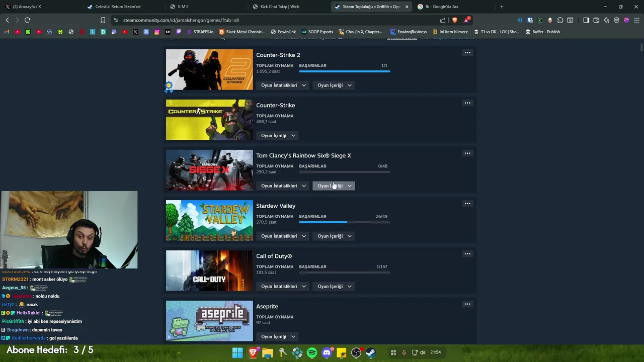Switch to Kick Chat Takip tab

point(289,7)
